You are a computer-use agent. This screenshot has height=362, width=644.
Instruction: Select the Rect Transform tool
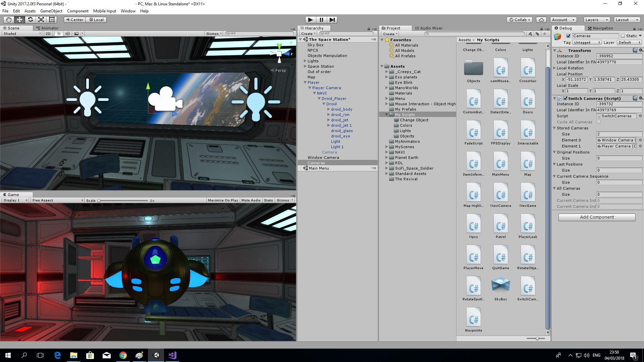[52, 20]
